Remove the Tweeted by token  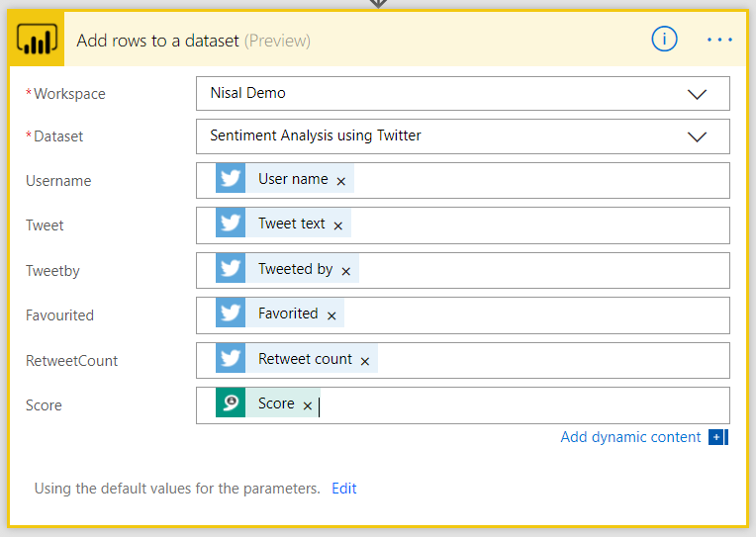coord(345,271)
